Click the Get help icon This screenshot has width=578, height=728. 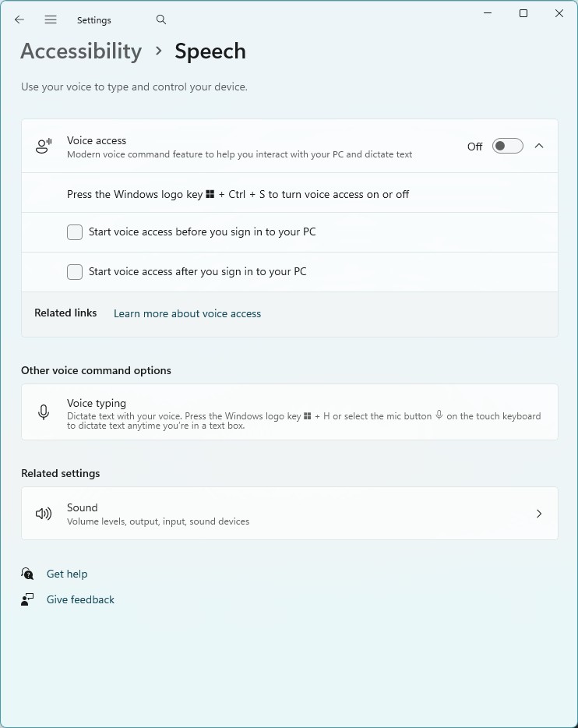pos(28,574)
